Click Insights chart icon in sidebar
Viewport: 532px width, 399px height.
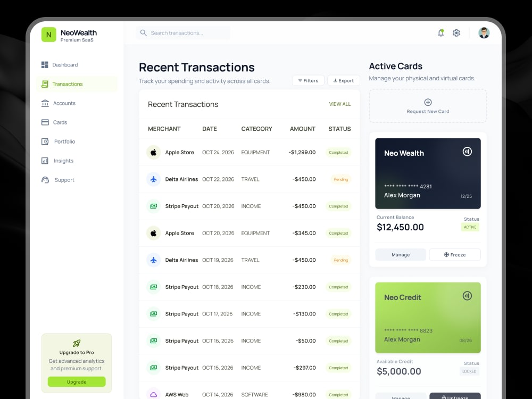click(45, 161)
